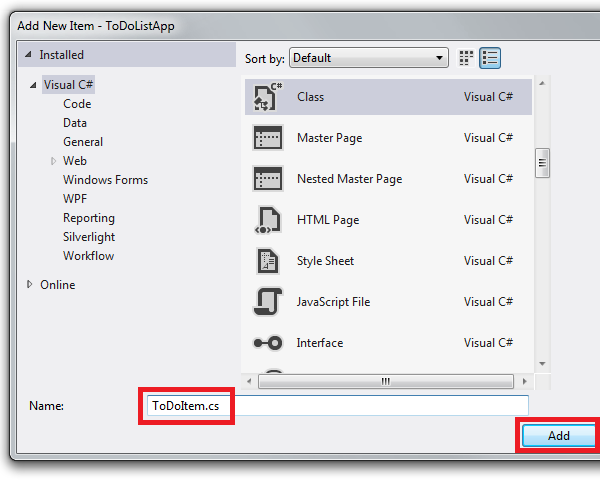Collapse the Visual C# tree node

click(33, 85)
